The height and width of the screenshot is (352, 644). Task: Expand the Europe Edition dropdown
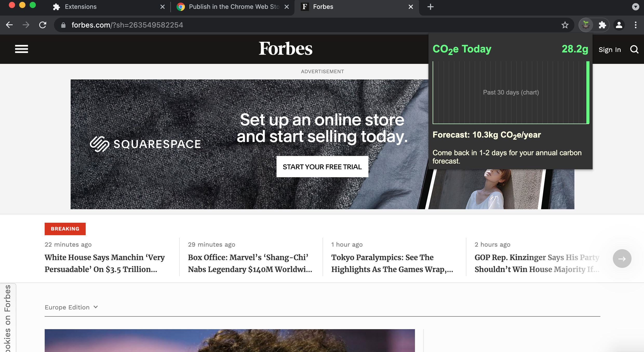point(71,307)
